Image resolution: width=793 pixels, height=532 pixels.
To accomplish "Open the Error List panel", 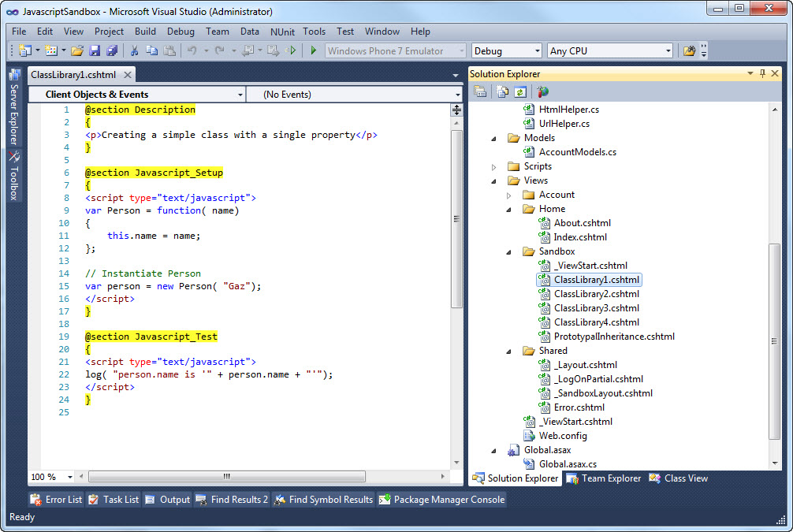I will coord(56,500).
